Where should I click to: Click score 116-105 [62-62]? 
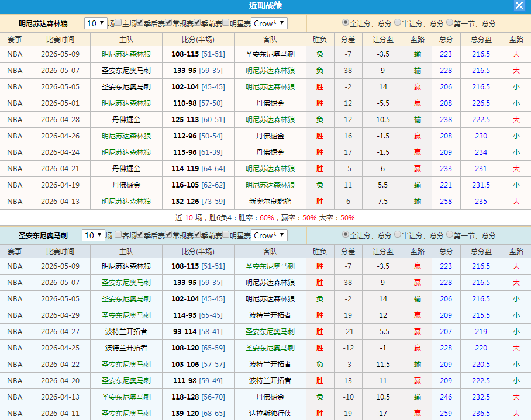click(x=198, y=185)
